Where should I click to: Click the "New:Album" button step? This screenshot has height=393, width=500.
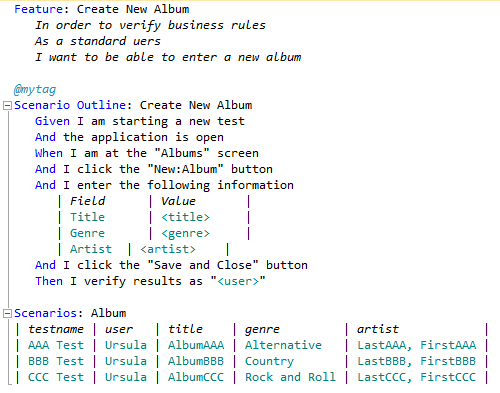click(154, 169)
